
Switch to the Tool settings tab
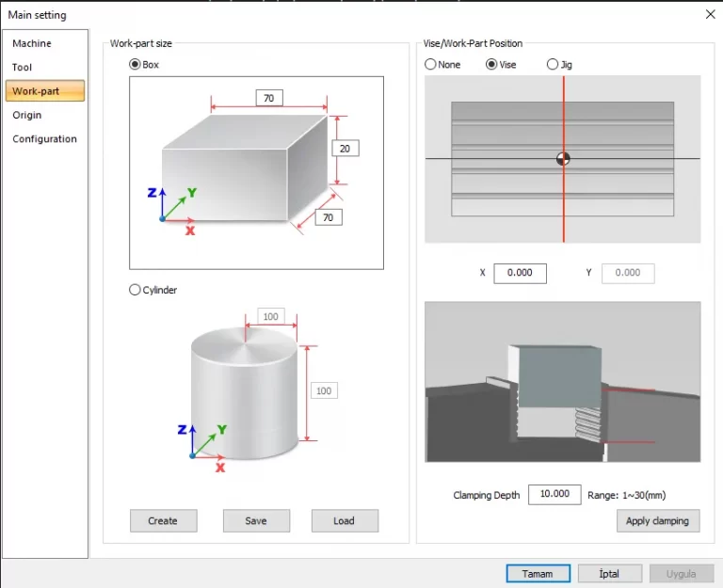[x=23, y=68]
